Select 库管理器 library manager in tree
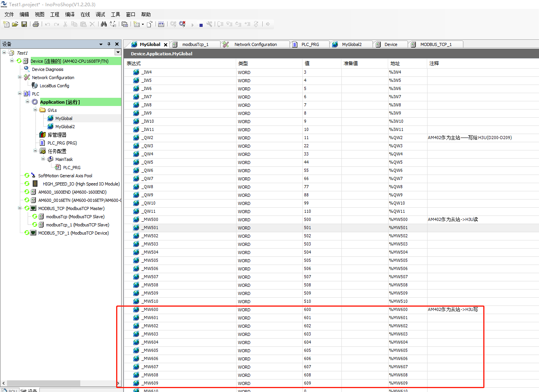The image size is (539, 392). 57,135
